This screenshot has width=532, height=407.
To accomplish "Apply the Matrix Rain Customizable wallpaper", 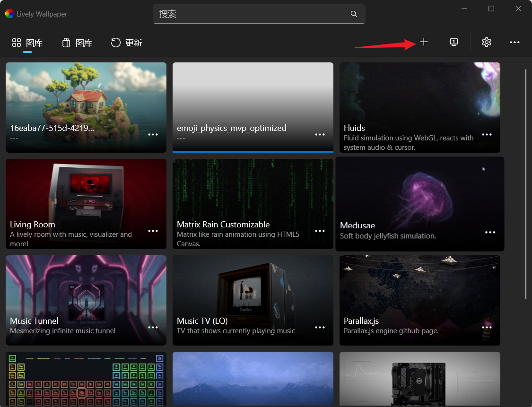I will coord(253,204).
